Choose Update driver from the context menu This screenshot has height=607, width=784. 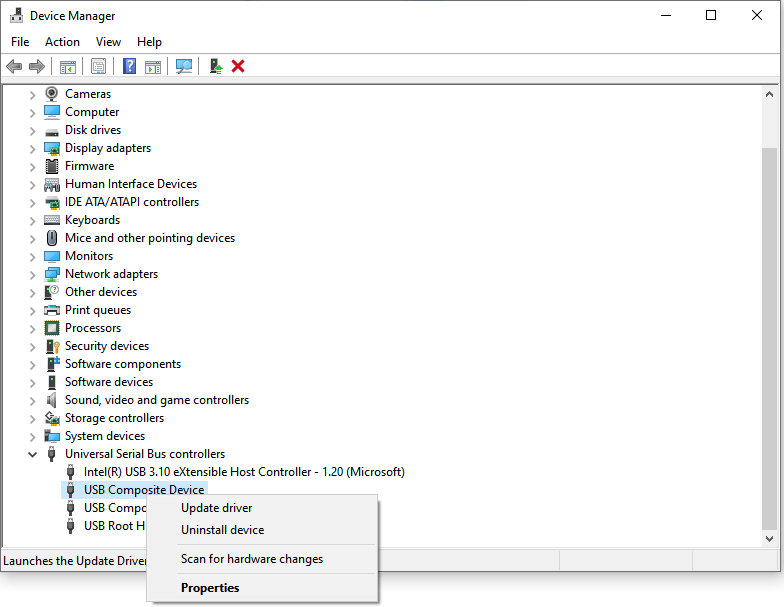[x=216, y=508]
